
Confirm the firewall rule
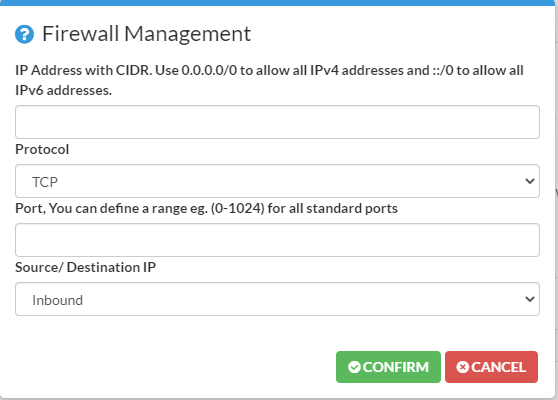388,367
